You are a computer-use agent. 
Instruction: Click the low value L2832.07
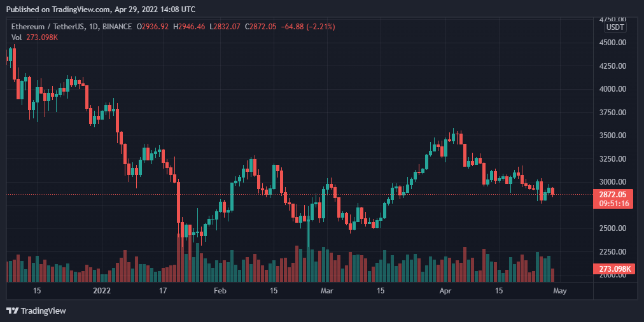(x=225, y=27)
